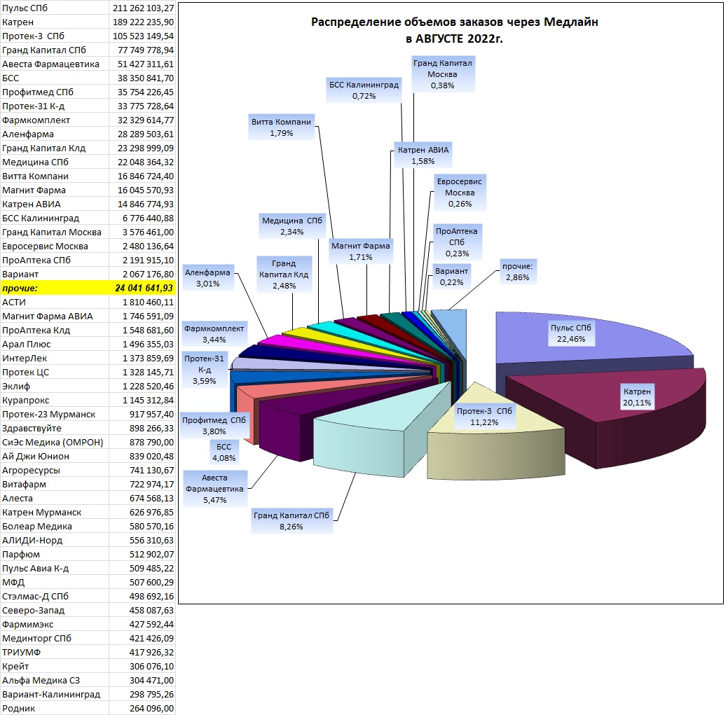Select the Магнит Фарма АВИА cell
728x715 pixels.
coord(55,316)
